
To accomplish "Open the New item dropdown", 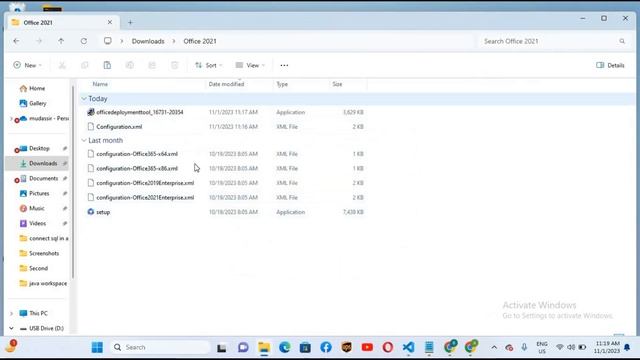I will 27,65.
